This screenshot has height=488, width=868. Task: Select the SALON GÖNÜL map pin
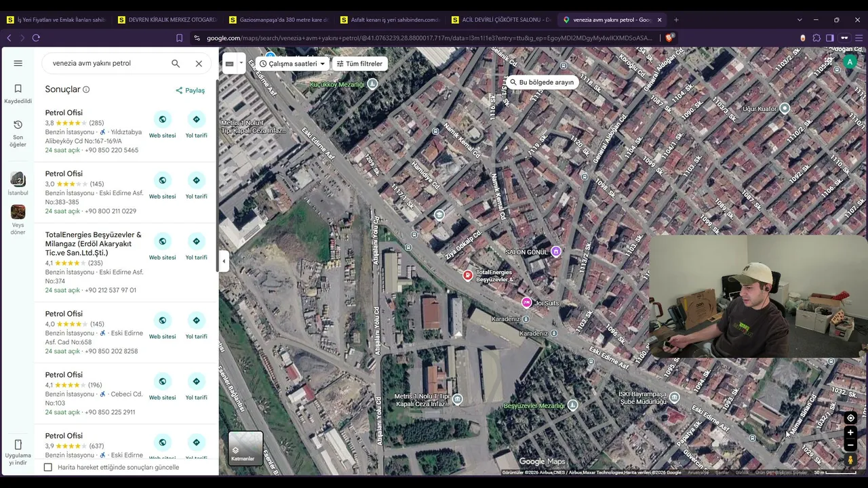pos(556,251)
